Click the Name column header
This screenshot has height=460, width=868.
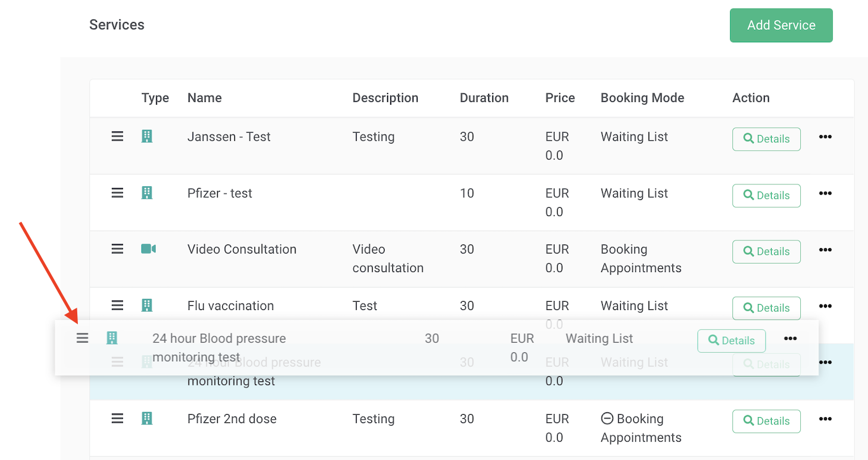[205, 98]
